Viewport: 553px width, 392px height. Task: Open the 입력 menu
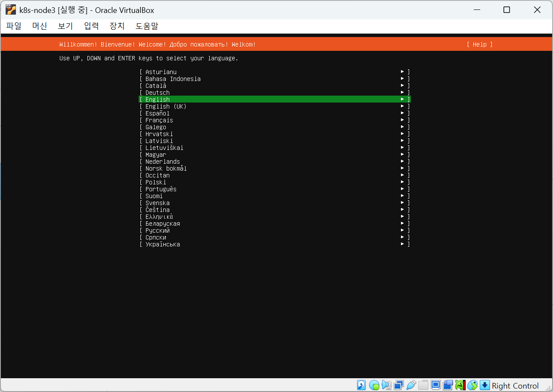coord(91,26)
